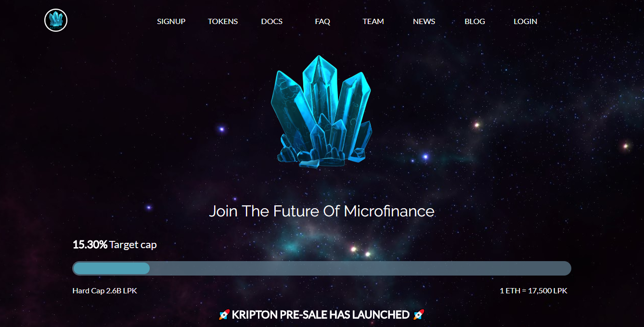The image size is (644, 327).
Task: Open the BLOG link in header
Action: (x=475, y=22)
